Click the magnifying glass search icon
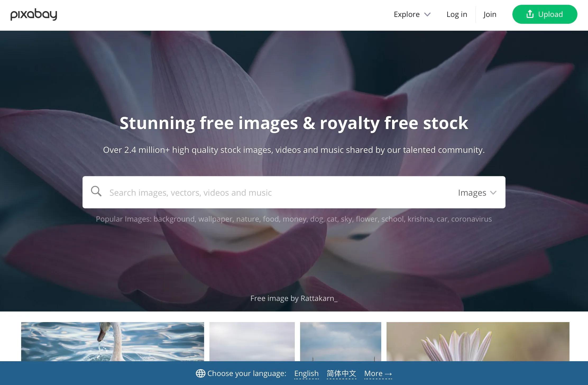Viewport: 588px width, 385px height. click(96, 191)
